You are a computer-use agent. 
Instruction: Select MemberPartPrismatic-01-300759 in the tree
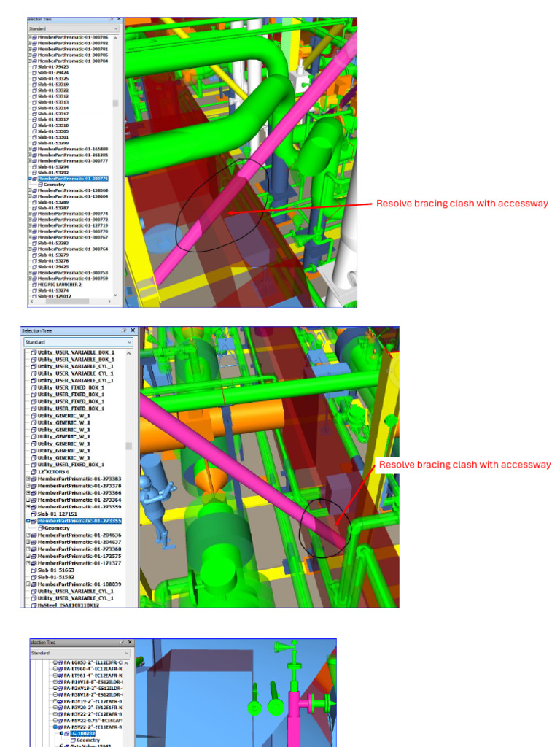pyautogui.click(x=73, y=279)
